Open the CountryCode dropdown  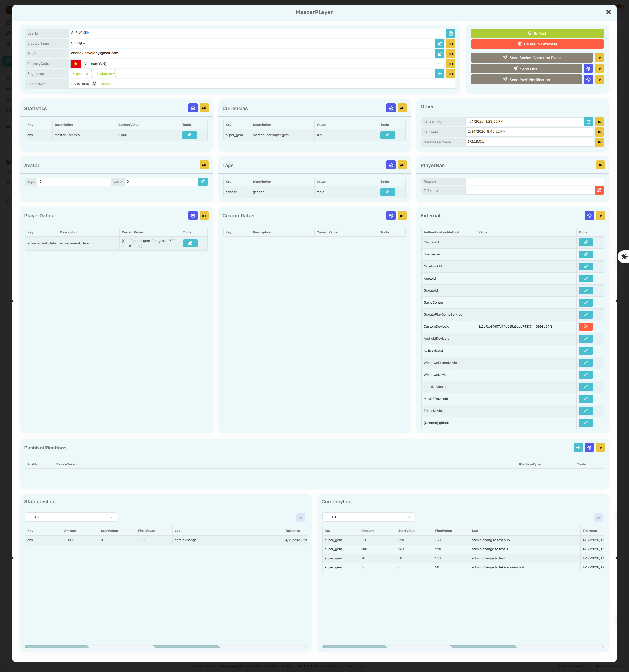(439, 64)
